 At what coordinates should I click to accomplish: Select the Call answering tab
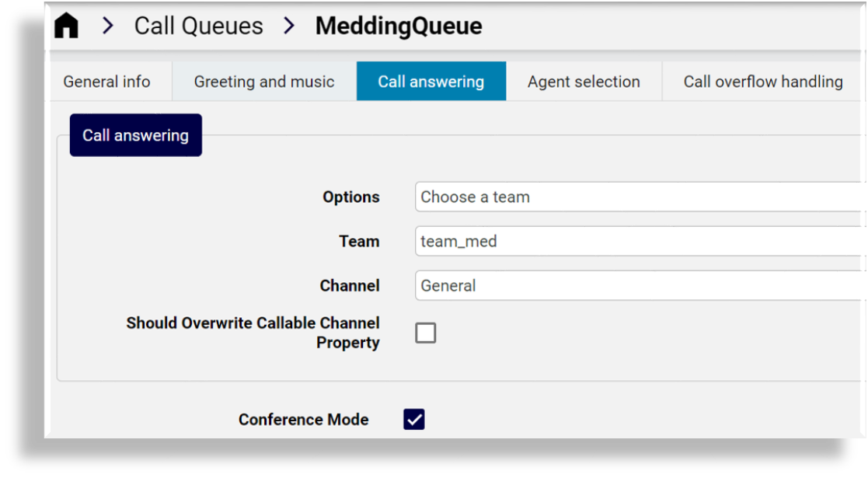click(x=431, y=81)
